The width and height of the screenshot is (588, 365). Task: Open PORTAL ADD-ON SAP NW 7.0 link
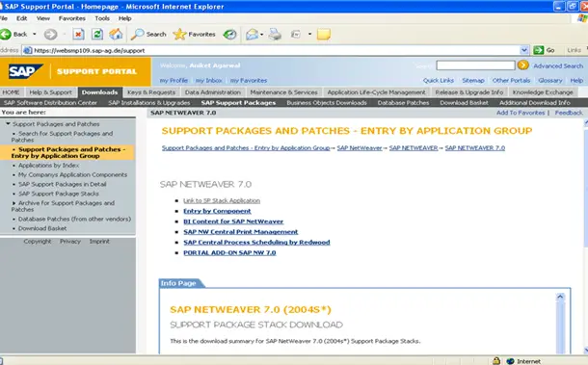click(229, 253)
